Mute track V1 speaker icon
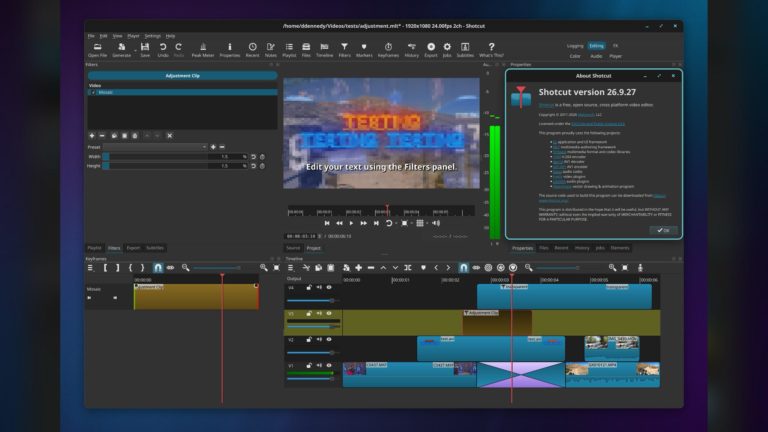This screenshot has width=768, height=432. click(319, 365)
